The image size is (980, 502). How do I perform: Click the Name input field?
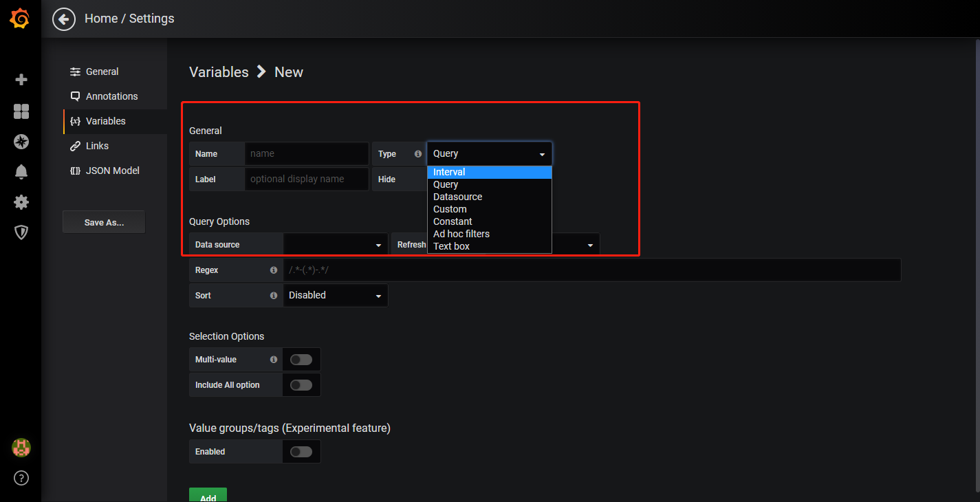click(x=307, y=154)
